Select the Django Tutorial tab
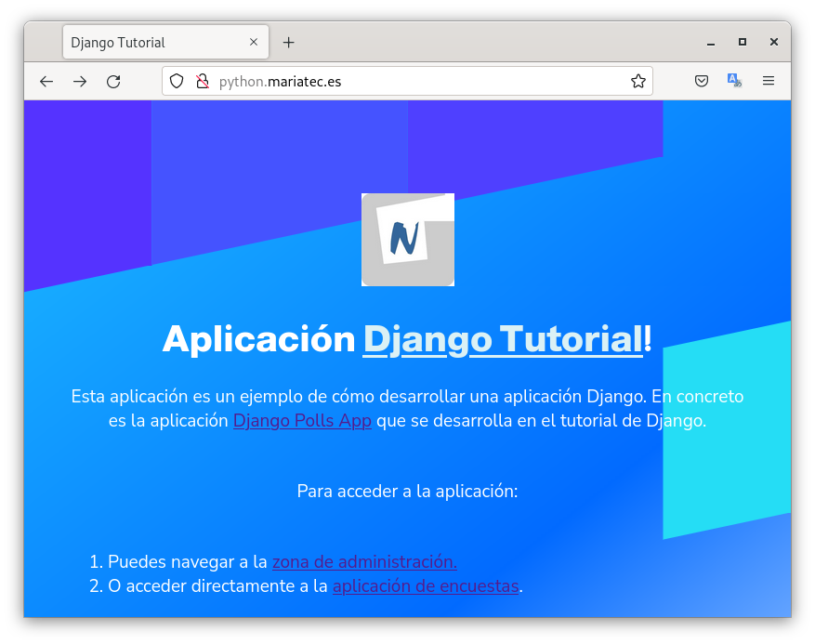 pyautogui.click(x=149, y=43)
